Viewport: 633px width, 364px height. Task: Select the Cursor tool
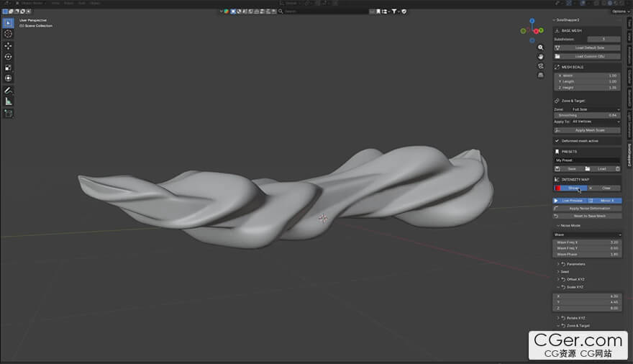coord(9,34)
